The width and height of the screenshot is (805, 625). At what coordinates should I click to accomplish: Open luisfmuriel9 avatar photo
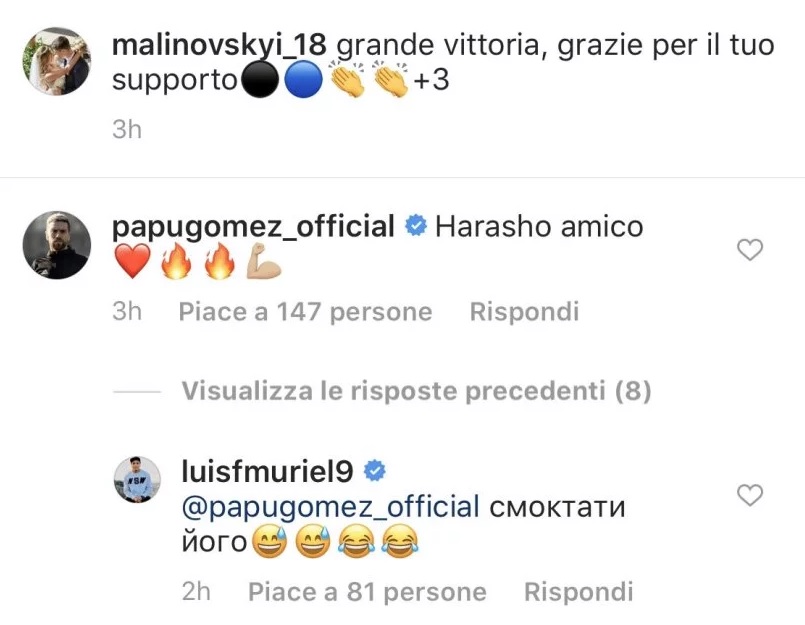(137, 479)
